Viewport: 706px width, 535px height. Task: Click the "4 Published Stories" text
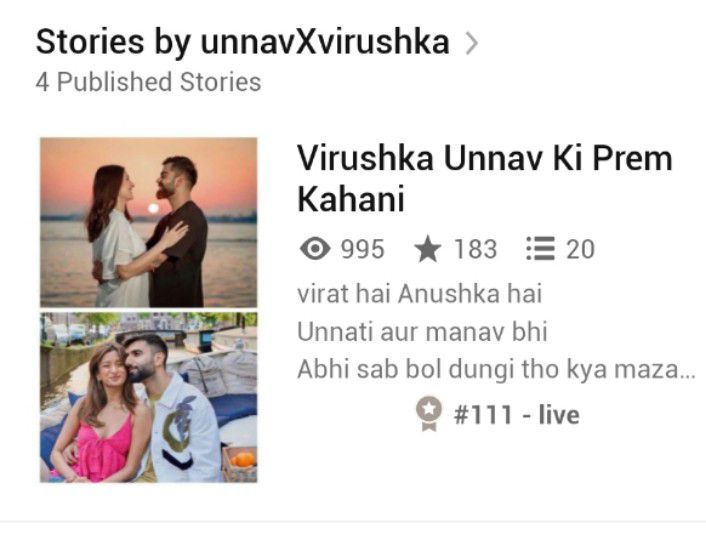click(x=149, y=82)
